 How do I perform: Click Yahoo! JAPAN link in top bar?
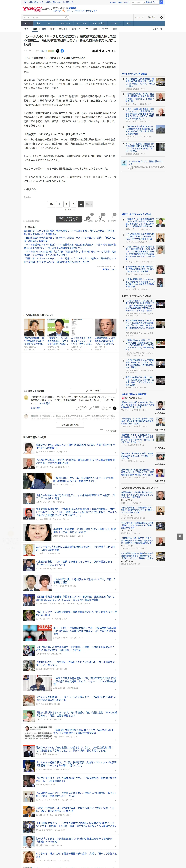click(116, 2)
